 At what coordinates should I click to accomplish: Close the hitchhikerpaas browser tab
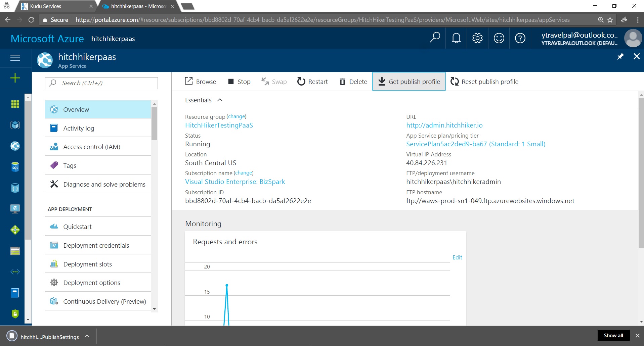point(172,6)
